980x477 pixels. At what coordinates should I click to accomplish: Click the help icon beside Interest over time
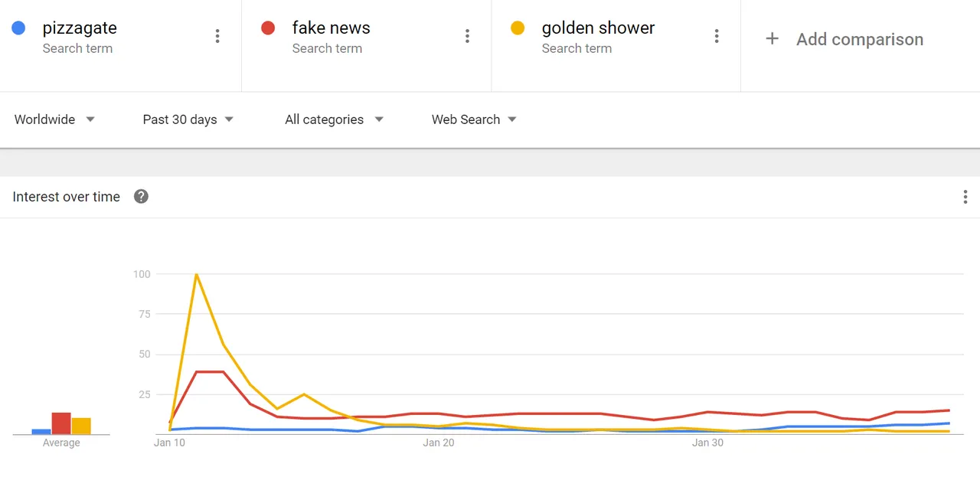(x=141, y=197)
